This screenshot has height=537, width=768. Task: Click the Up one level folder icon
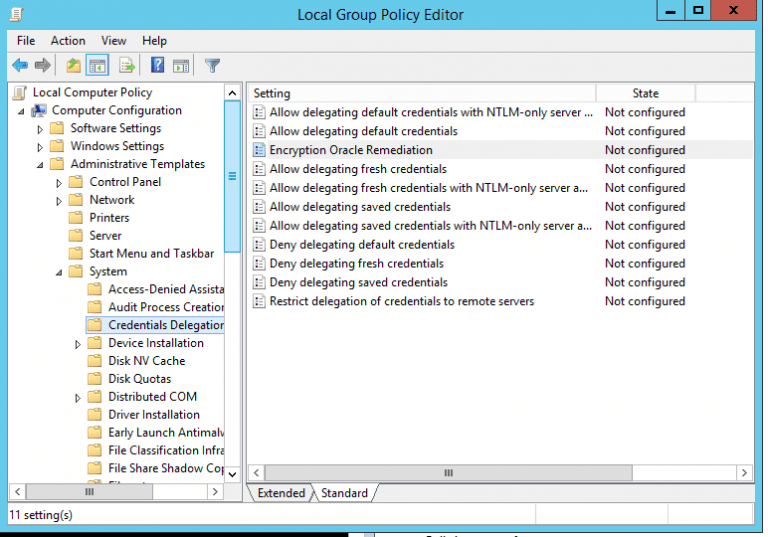(73, 65)
